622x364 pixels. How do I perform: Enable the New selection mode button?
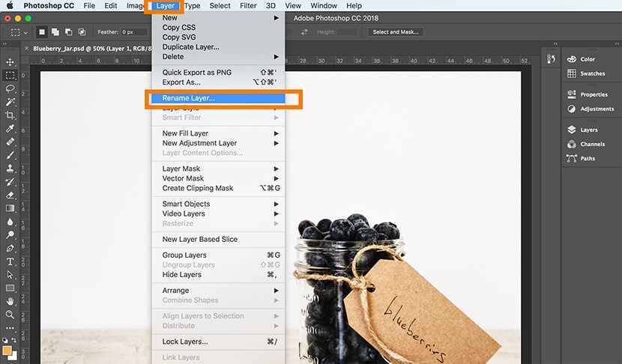[x=42, y=32]
